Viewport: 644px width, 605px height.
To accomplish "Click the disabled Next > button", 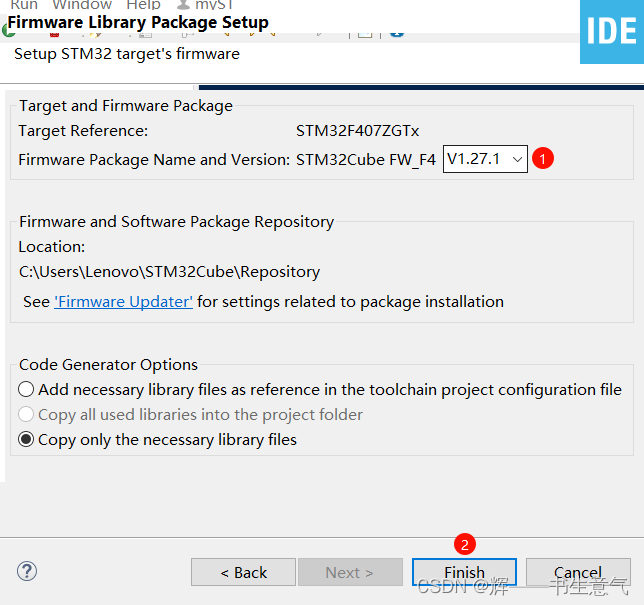I will tap(350, 572).
